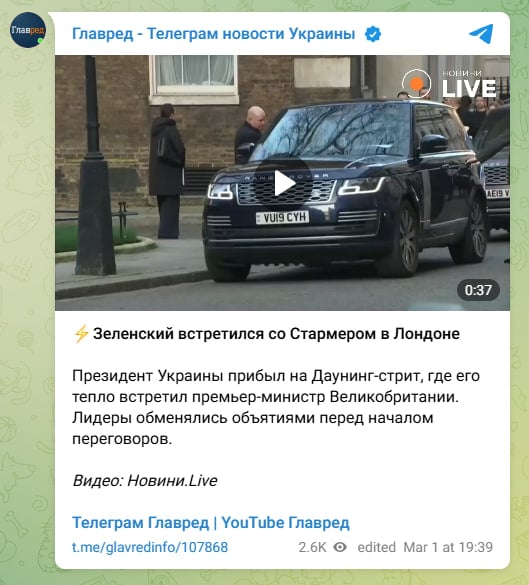529x585 pixels.
Task: Click the Видео: Новини.Live credit text
Action: point(145,481)
